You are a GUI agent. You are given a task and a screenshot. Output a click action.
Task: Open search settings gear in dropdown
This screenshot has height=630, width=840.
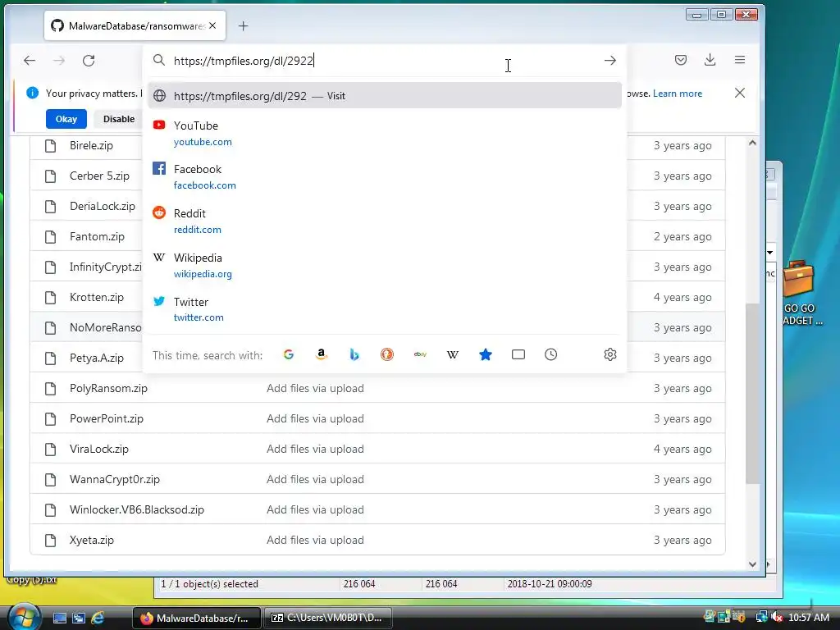click(x=609, y=354)
